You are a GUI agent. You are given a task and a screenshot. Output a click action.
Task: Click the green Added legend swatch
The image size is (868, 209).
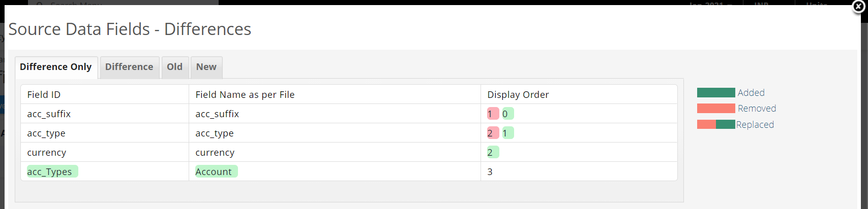pyautogui.click(x=716, y=92)
